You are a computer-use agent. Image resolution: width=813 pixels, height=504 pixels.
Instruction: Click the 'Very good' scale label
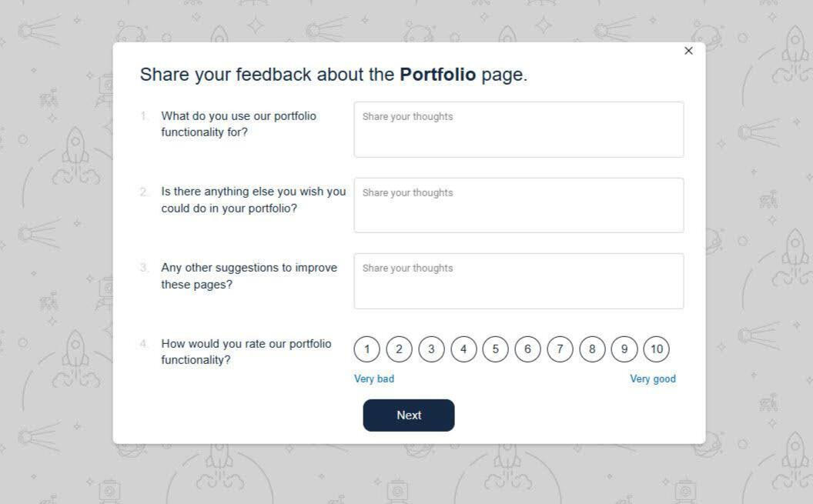653,379
